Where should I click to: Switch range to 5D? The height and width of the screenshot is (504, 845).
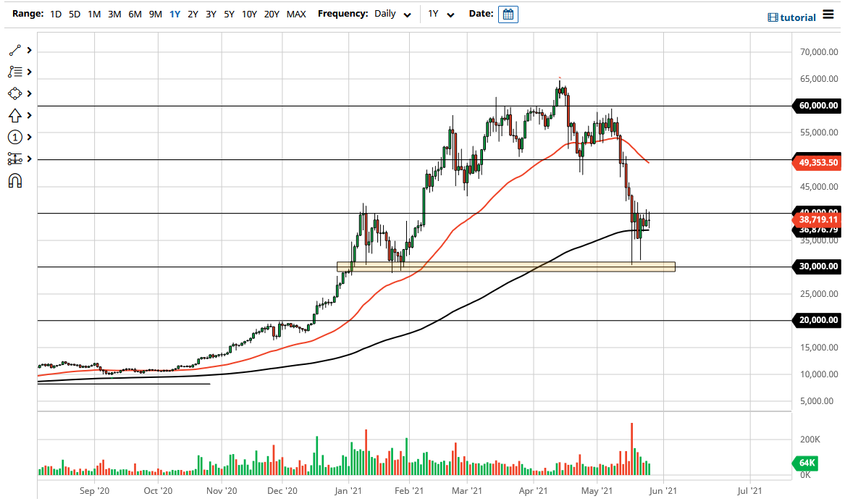point(74,14)
